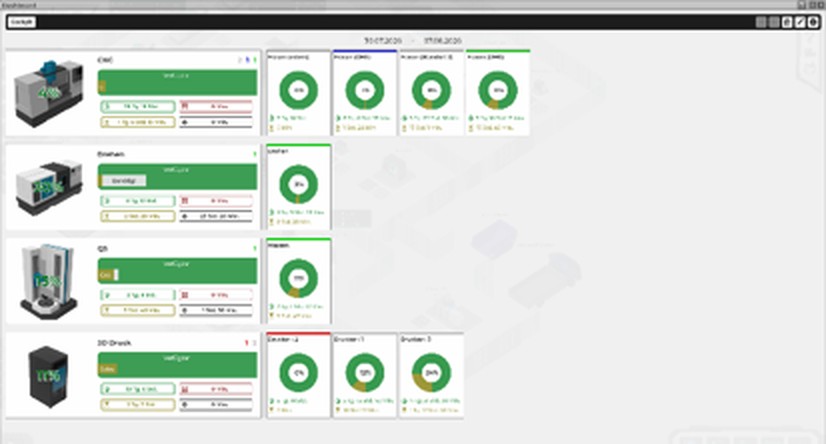
Task: Click the green counter beside the Drehen title
Action: coord(255,154)
